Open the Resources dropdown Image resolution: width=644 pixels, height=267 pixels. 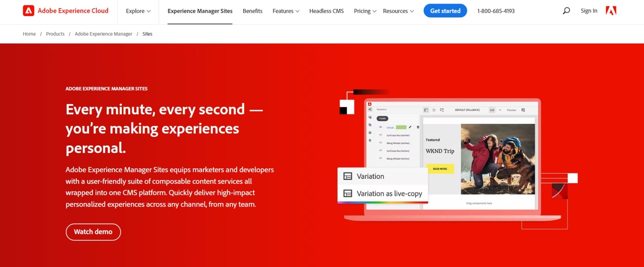click(x=398, y=11)
